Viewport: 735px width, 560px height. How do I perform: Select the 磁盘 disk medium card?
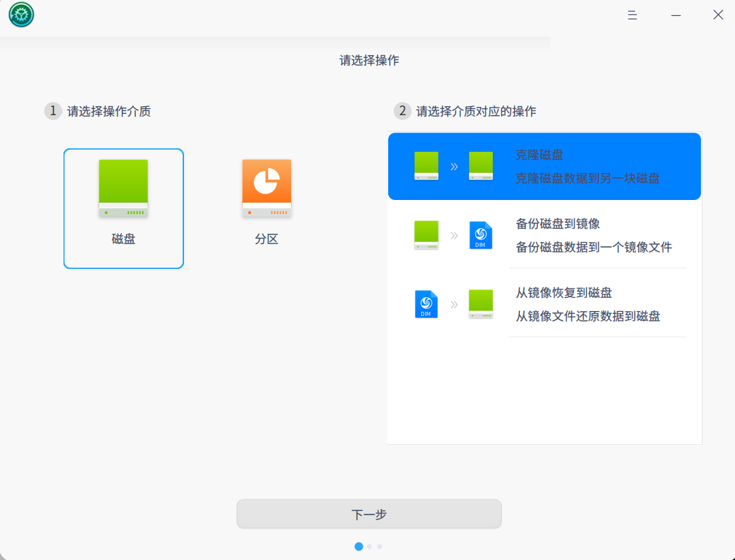pos(123,208)
